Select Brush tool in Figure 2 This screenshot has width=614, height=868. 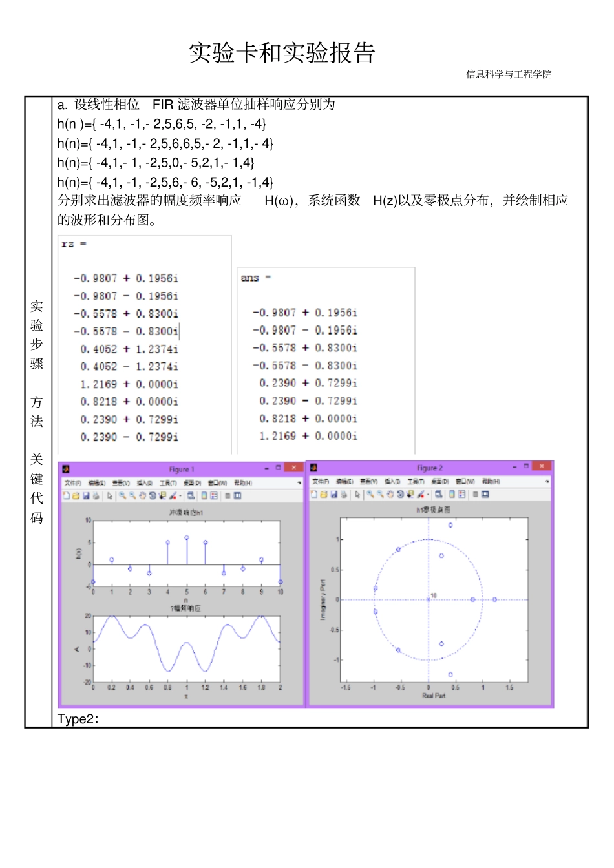tap(420, 494)
